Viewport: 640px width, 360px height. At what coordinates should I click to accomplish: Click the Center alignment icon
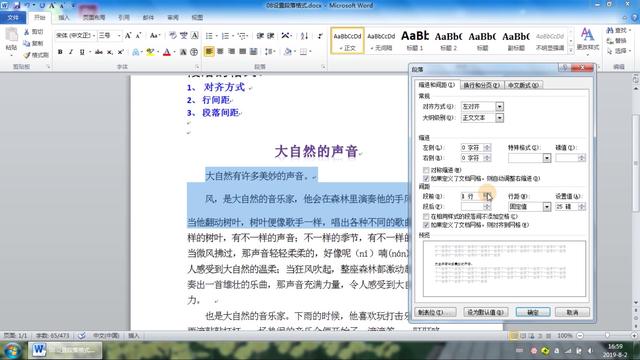220,51
